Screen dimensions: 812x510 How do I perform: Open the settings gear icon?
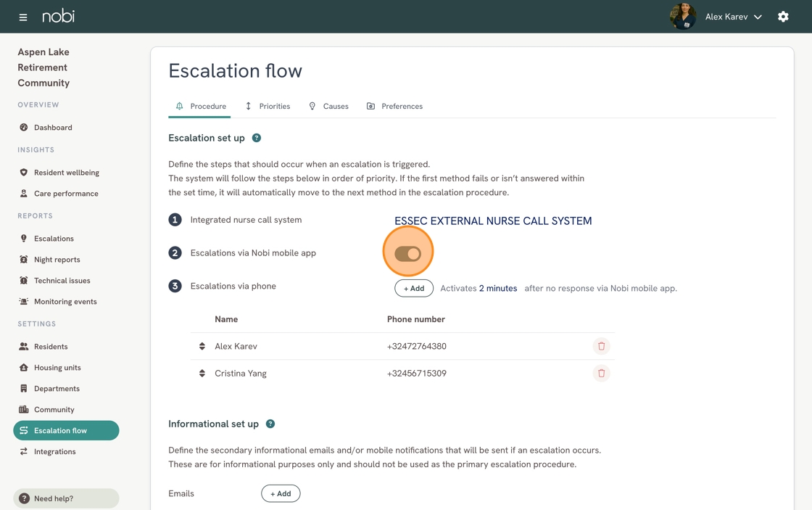pos(783,17)
